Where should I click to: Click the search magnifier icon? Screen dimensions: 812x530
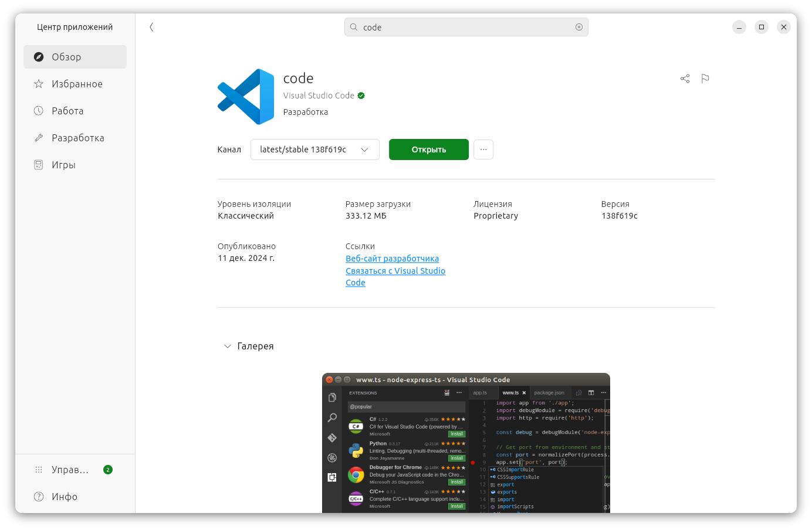click(354, 27)
